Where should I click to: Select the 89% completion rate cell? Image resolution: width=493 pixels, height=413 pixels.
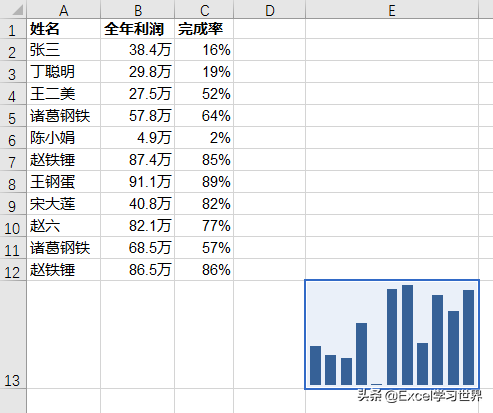click(204, 182)
